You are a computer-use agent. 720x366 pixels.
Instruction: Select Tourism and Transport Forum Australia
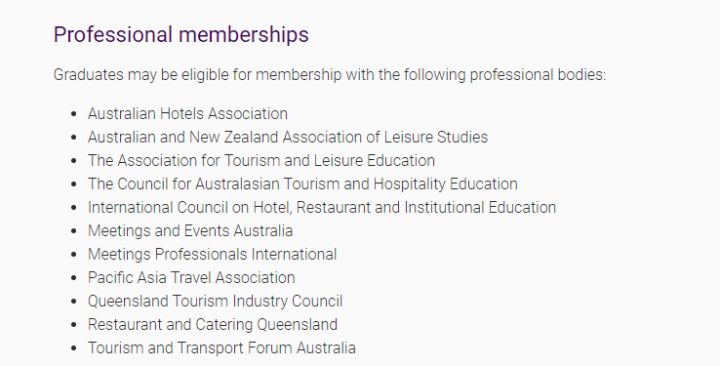coord(222,348)
